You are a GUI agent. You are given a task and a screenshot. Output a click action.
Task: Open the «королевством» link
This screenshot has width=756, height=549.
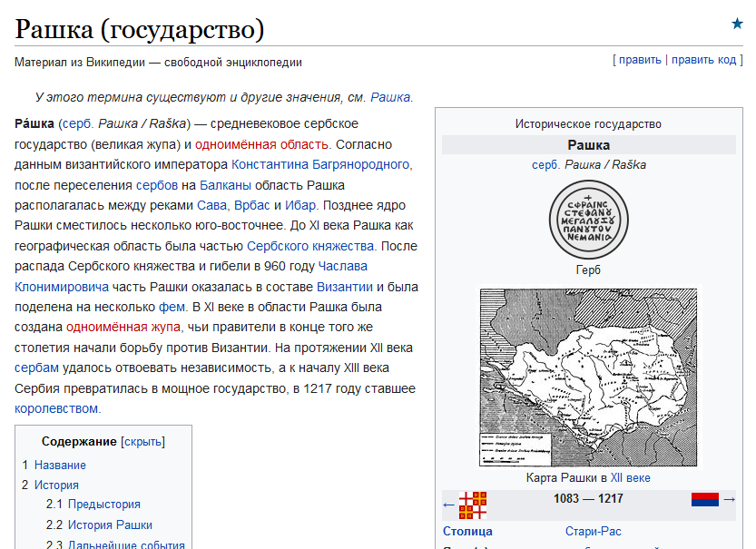56,408
